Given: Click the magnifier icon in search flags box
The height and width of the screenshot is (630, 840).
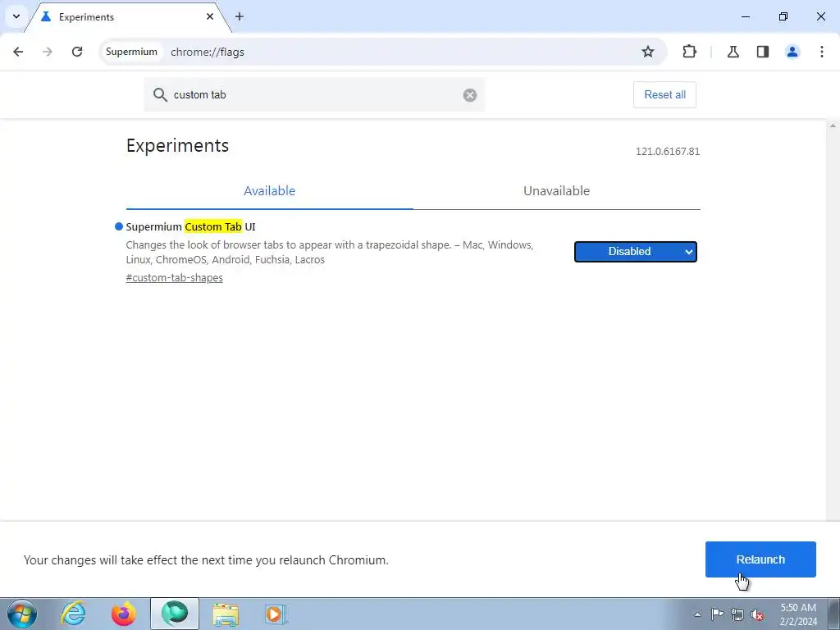Looking at the screenshot, I should 160,95.
